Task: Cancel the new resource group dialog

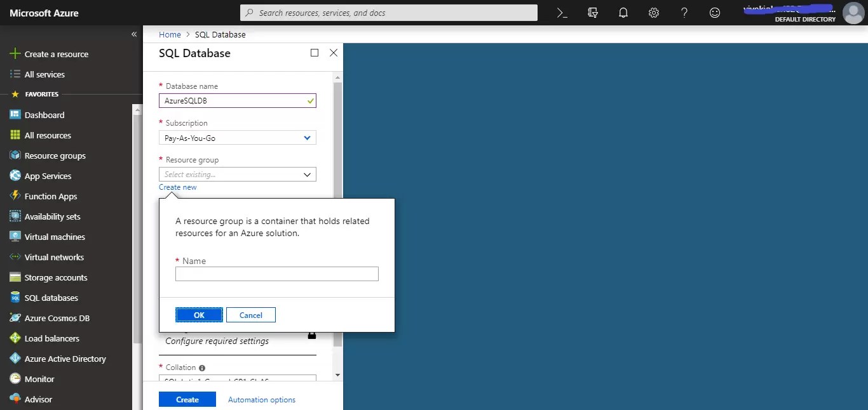Action: coord(250,315)
